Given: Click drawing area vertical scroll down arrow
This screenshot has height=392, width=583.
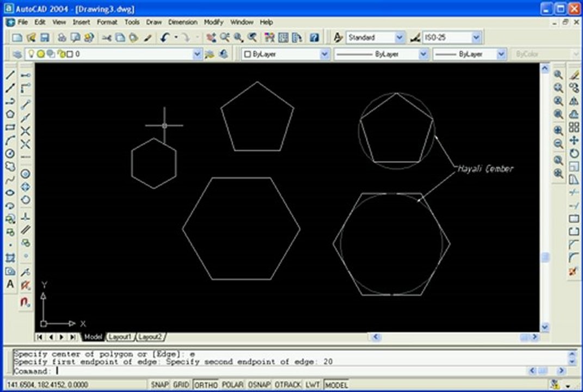Looking at the screenshot, I should coord(545,327).
